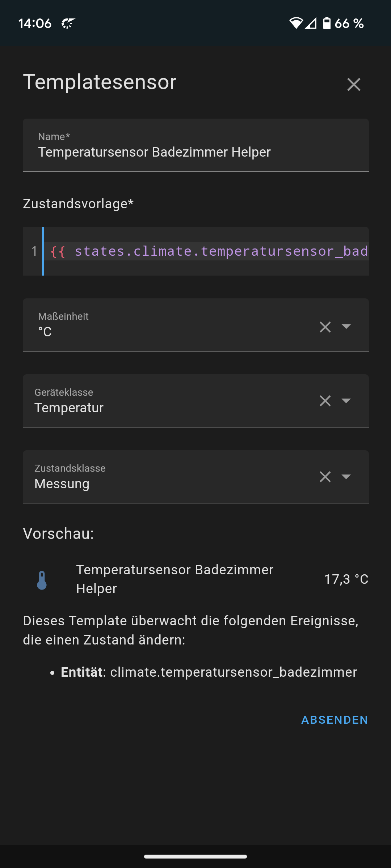Open the Maßeinheit dropdown
Image resolution: width=391 pixels, height=868 pixels.
[346, 327]
